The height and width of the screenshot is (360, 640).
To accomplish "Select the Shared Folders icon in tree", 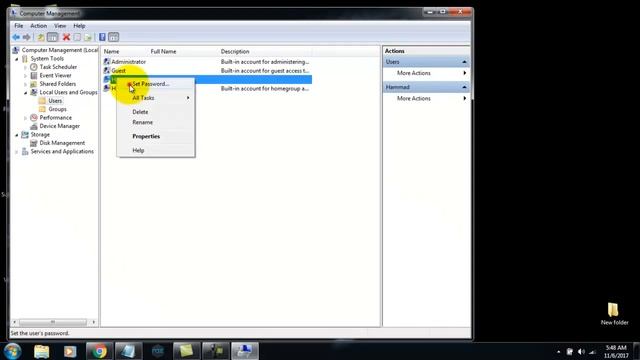I will tap(34, 84).
